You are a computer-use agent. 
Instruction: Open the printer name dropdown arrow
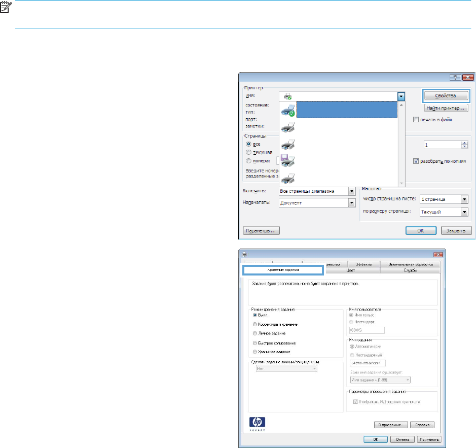(401, 95)
